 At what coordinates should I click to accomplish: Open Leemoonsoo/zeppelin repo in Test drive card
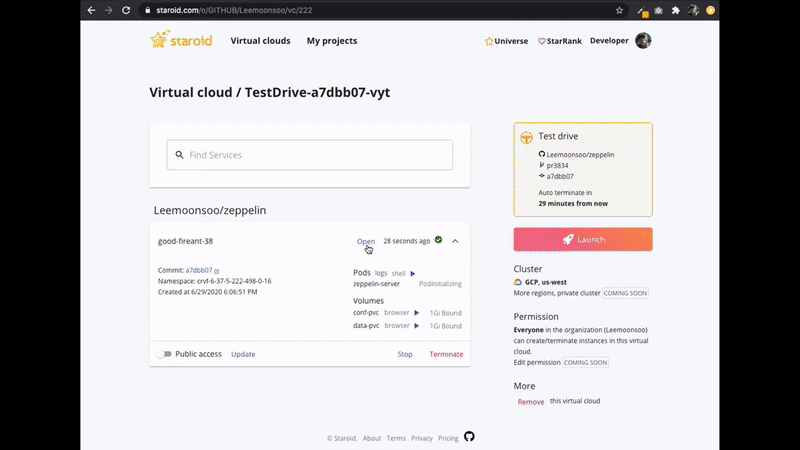(x=580, y=155)
